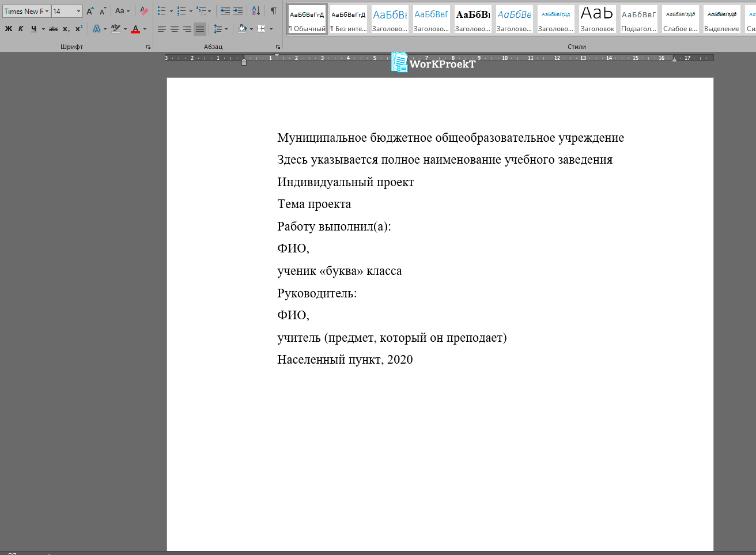Increase the paragraph indent

(x=238, y=11)
